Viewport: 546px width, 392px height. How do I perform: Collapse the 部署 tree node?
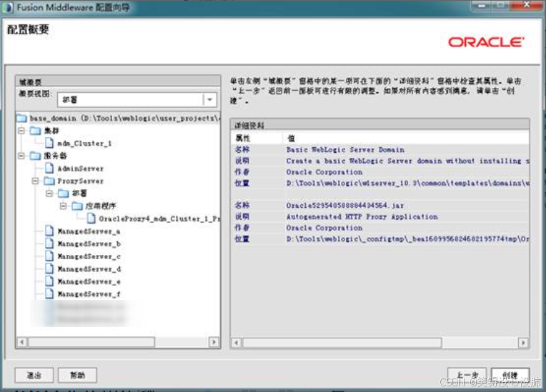click(x=49, y=193)
